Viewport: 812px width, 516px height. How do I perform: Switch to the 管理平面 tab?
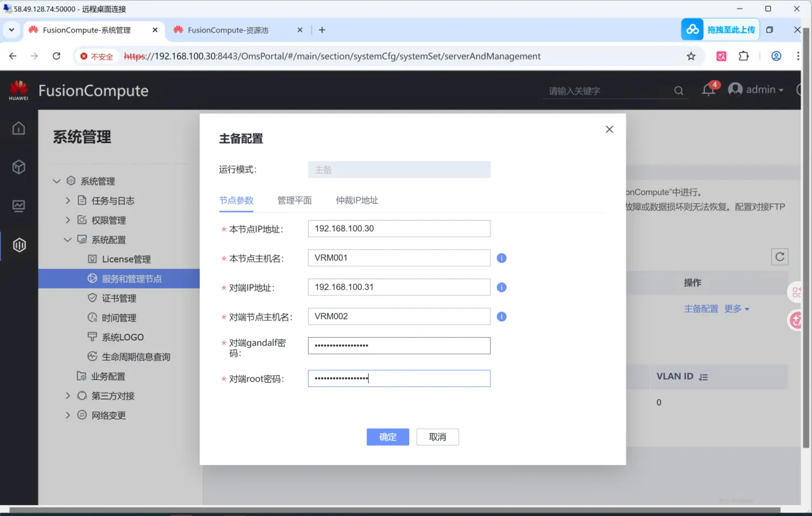tap(294, 201)
